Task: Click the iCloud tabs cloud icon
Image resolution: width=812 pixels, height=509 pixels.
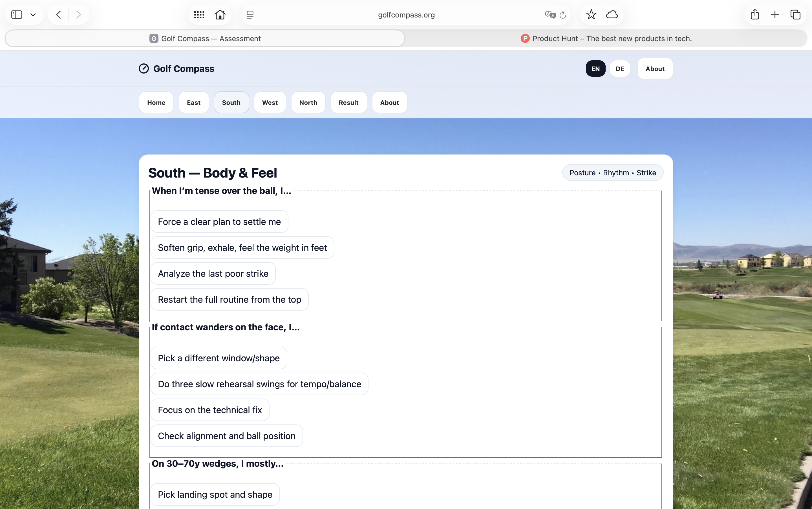Action: (x=612, y=14)
